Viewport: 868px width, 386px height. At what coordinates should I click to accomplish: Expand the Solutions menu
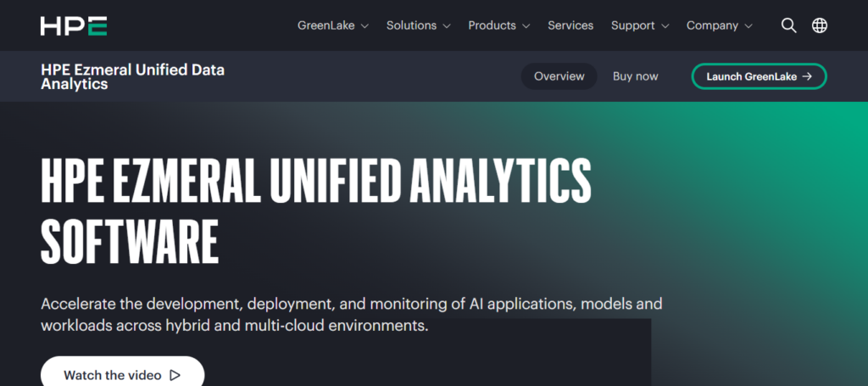[x=418, y=25]
